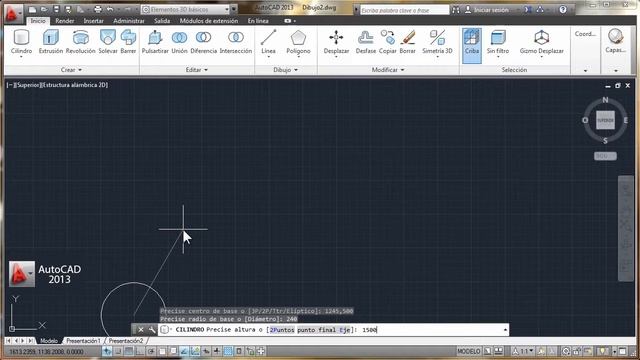This screenshot has width=640, height=360.
Task: Select the Desplazar move tool
Action: 336,42
